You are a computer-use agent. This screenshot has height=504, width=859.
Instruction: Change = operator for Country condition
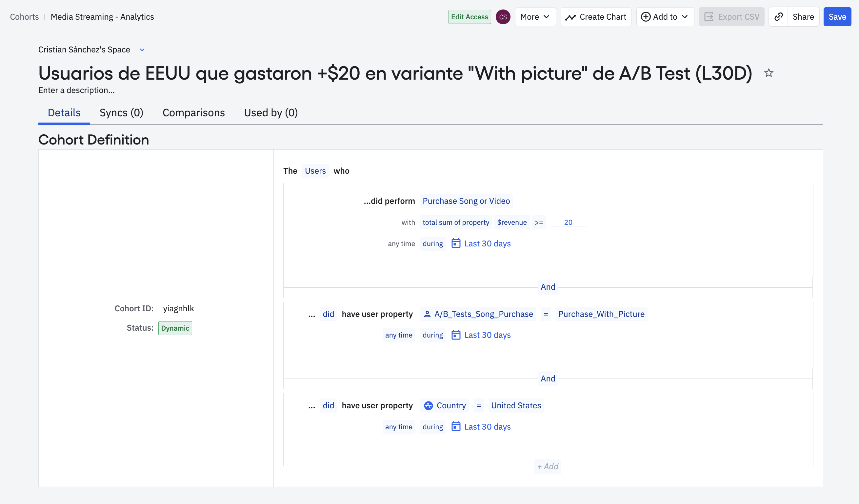(479, 405)
